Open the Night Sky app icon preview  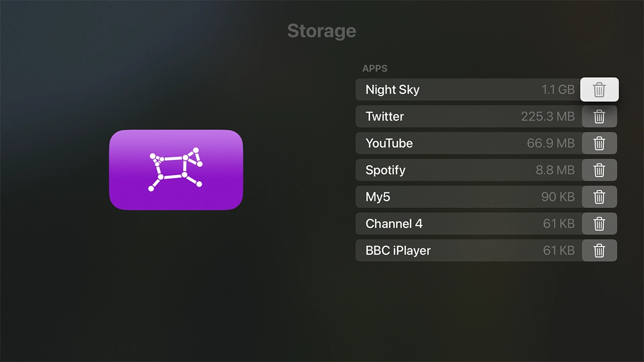click(176, 169)
